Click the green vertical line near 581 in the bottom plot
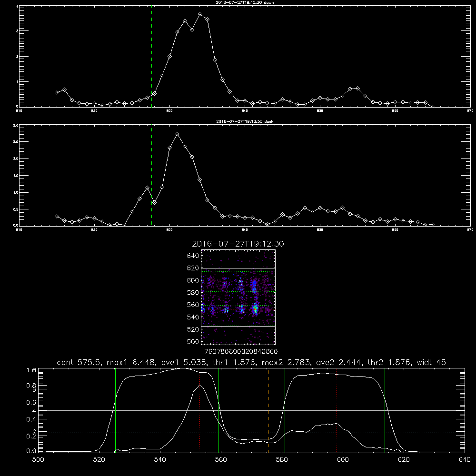This screenshot has height=476, width=476. point(285,410)
